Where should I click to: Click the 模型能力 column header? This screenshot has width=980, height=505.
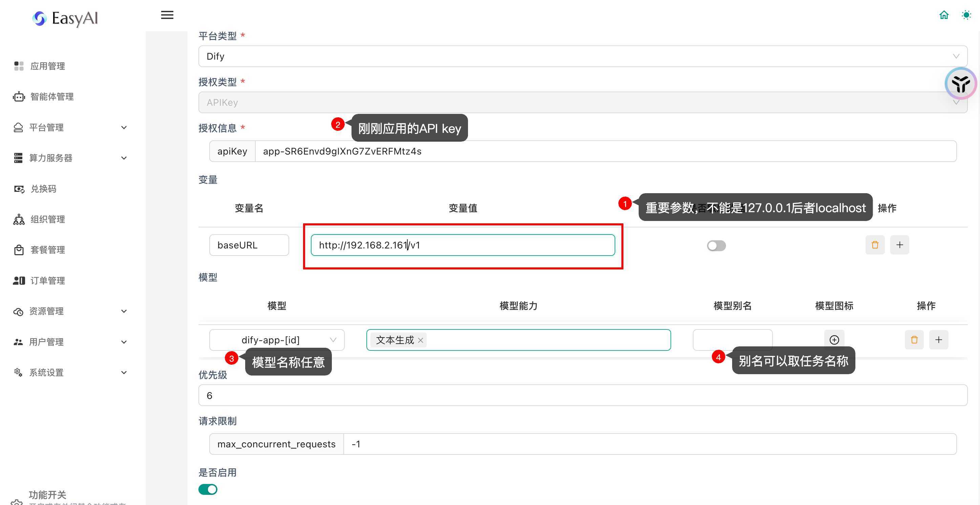coord(518,306)
